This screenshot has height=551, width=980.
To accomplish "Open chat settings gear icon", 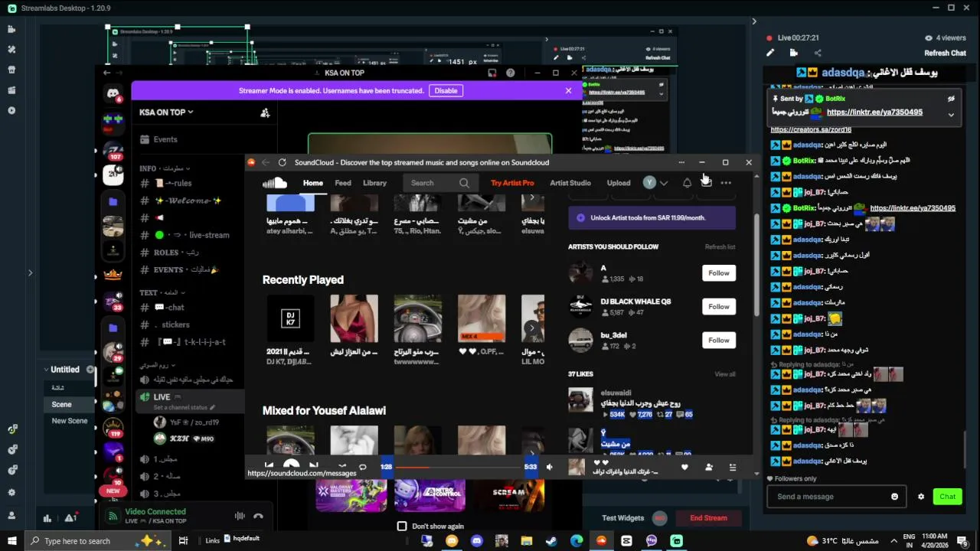I will pos(921,497).
